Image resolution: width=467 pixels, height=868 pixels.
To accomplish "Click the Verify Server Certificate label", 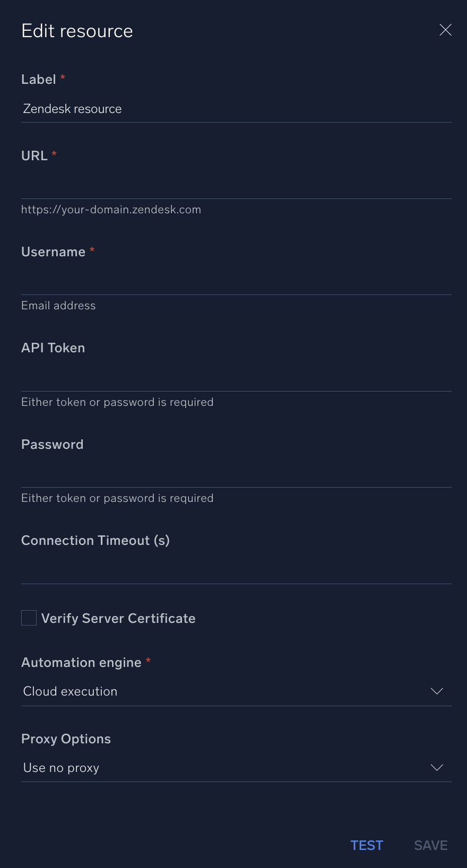I will 118,618.
